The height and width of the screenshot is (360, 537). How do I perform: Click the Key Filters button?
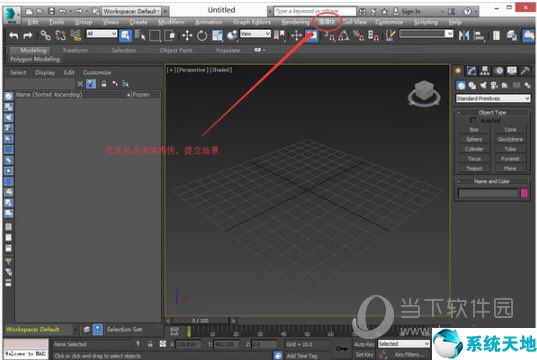409,355
